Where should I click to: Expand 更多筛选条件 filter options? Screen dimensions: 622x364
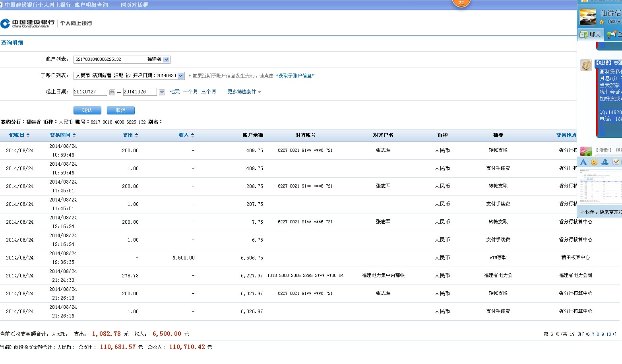(x=244, y=92)
